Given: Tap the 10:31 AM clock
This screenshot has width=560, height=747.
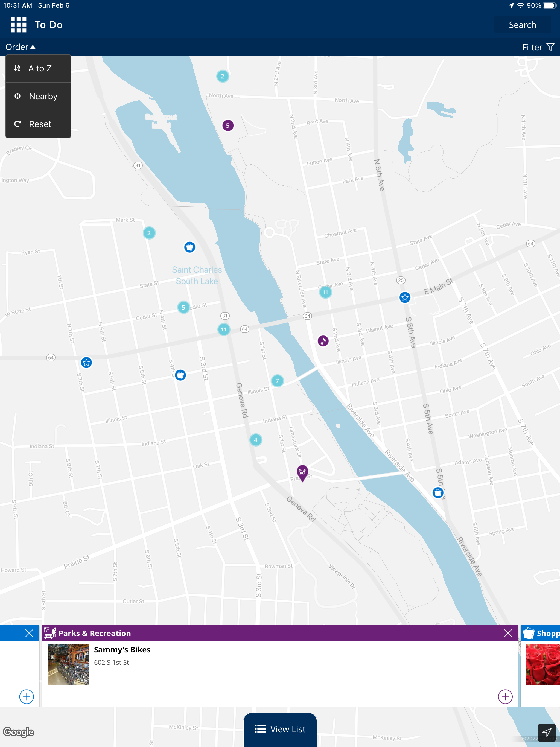Looking at the screenshot, I should click(x=17, y=5).
